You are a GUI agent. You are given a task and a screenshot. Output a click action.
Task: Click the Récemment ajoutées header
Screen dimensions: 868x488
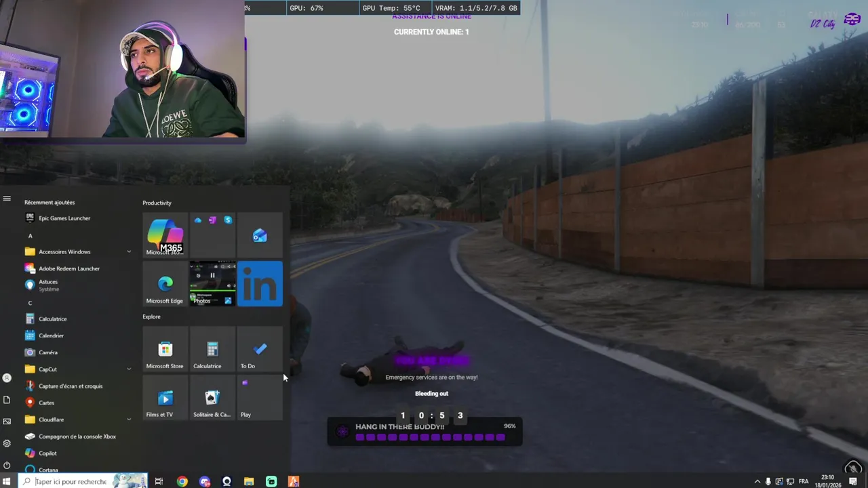(50, 202)
